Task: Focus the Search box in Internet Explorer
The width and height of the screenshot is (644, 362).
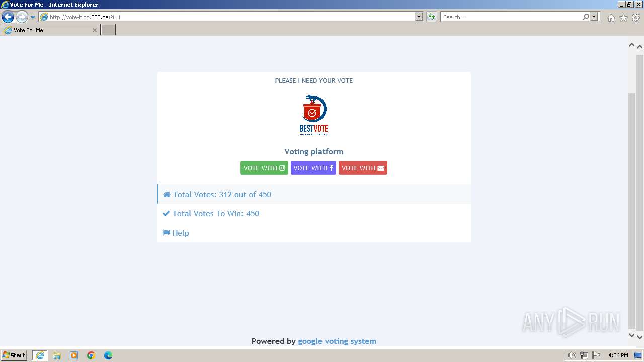Action: coord(511,17)
